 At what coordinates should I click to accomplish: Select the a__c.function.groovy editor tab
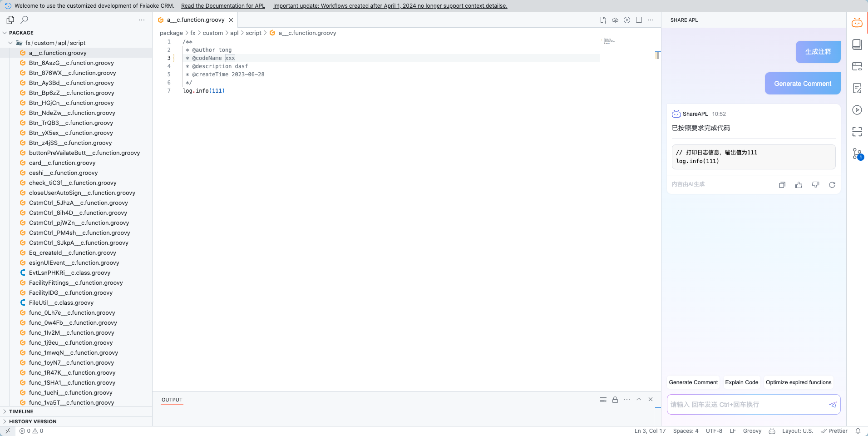[195, 20]
